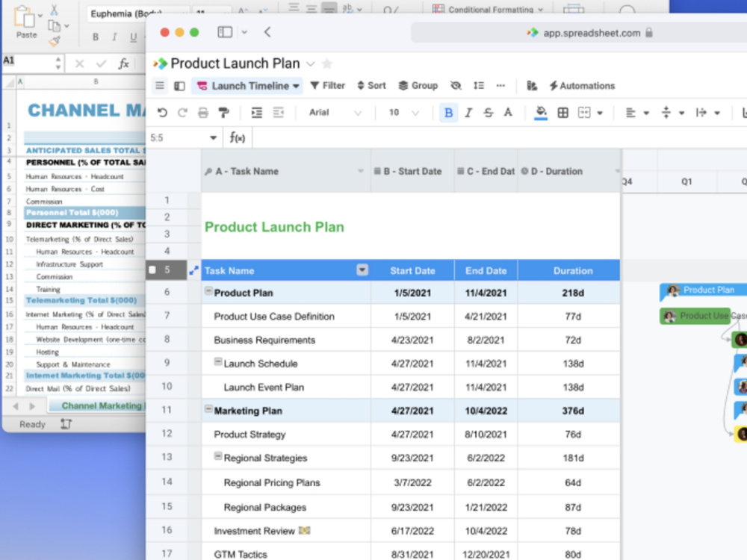Click the expand row 5 arrows icon
Image resolution: width=747 pixels, height=560 pixels.
(x=193, y=271)
